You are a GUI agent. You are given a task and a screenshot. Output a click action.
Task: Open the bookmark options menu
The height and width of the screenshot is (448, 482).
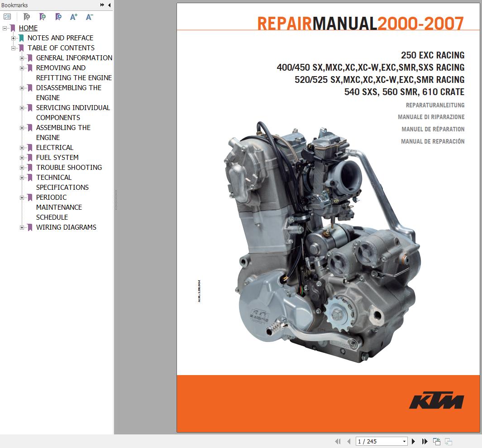click(7, 16)
